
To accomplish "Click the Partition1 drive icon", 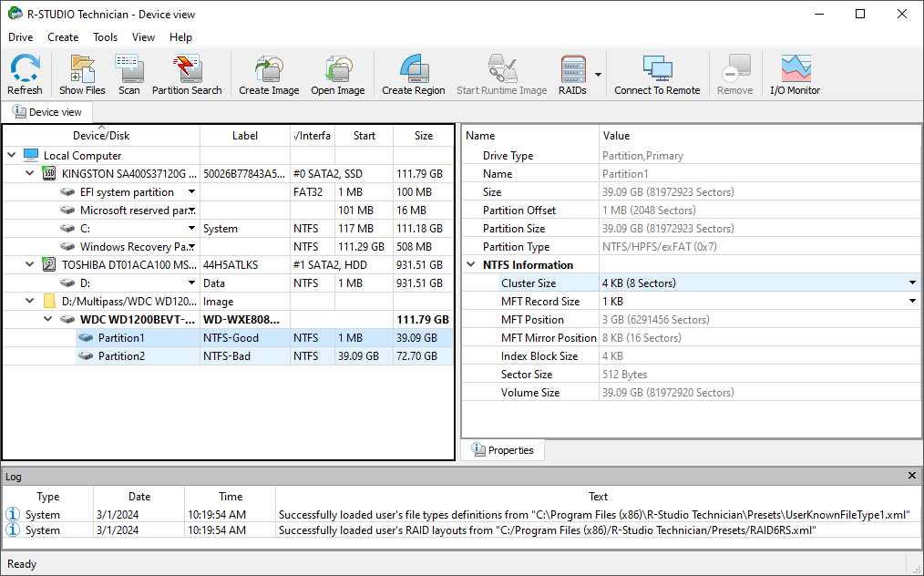I will 86,338.
